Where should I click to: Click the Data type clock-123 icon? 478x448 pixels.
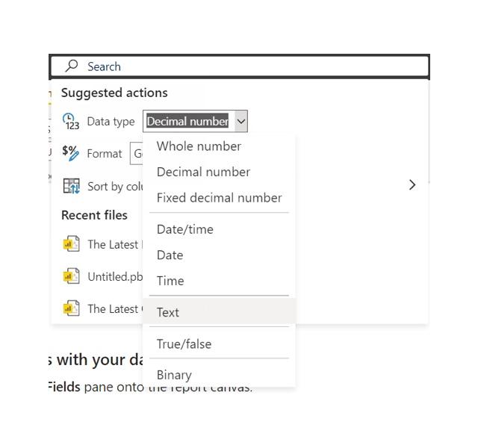click(x=71, y=122)
